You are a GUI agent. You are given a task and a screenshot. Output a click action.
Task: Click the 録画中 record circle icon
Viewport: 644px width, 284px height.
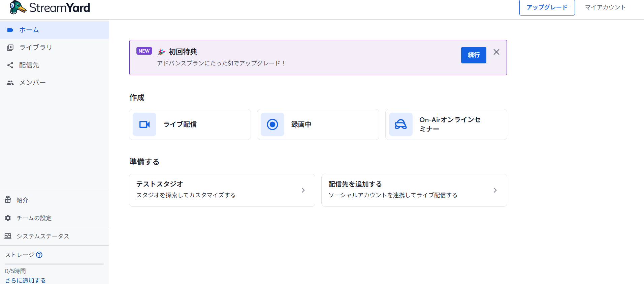(x=272, y=124)
